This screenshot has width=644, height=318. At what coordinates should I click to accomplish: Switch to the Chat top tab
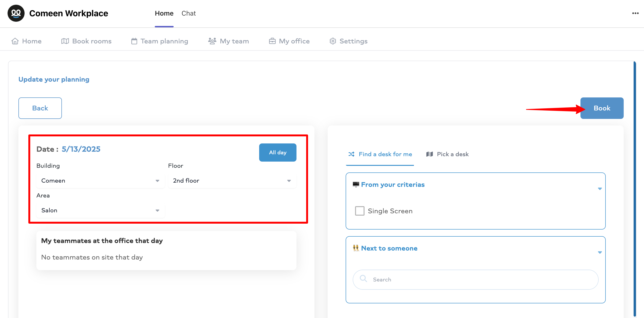click(189, 13)
